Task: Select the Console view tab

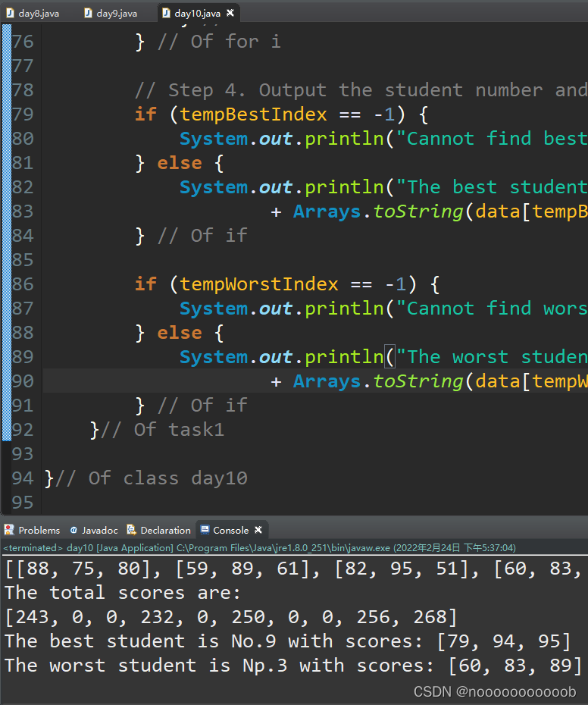Action: coord(231,530)
